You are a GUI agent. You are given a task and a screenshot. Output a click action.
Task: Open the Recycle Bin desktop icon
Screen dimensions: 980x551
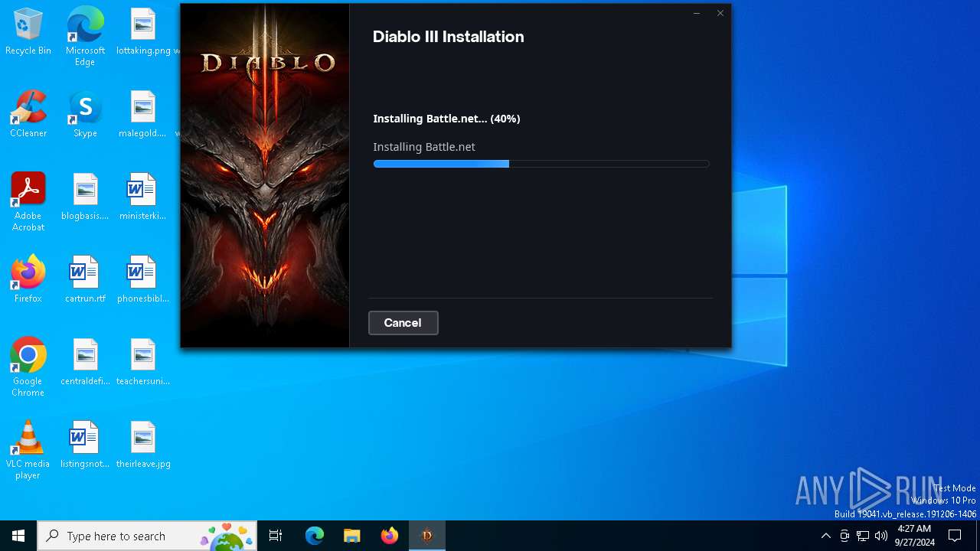(x=28, y=32)
